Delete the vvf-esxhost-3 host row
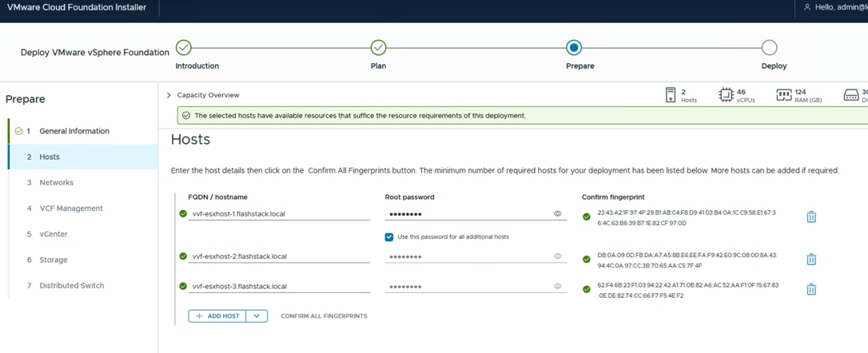 point(811,289)
